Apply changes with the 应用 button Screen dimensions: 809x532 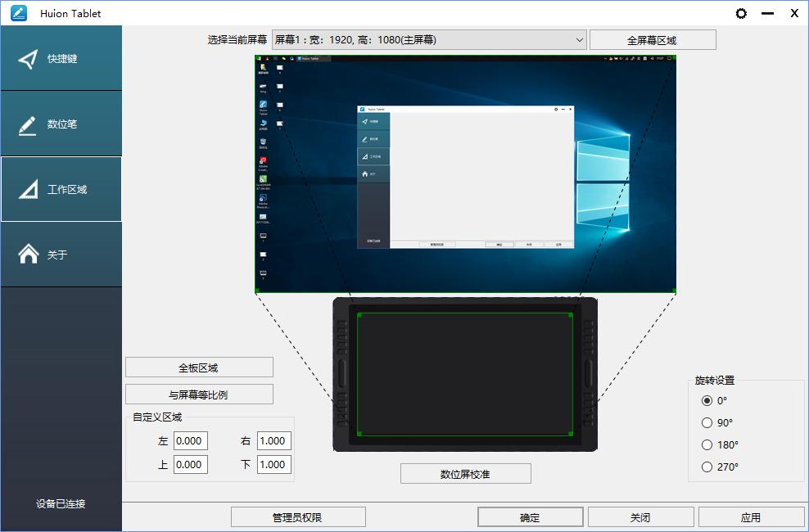751,516
